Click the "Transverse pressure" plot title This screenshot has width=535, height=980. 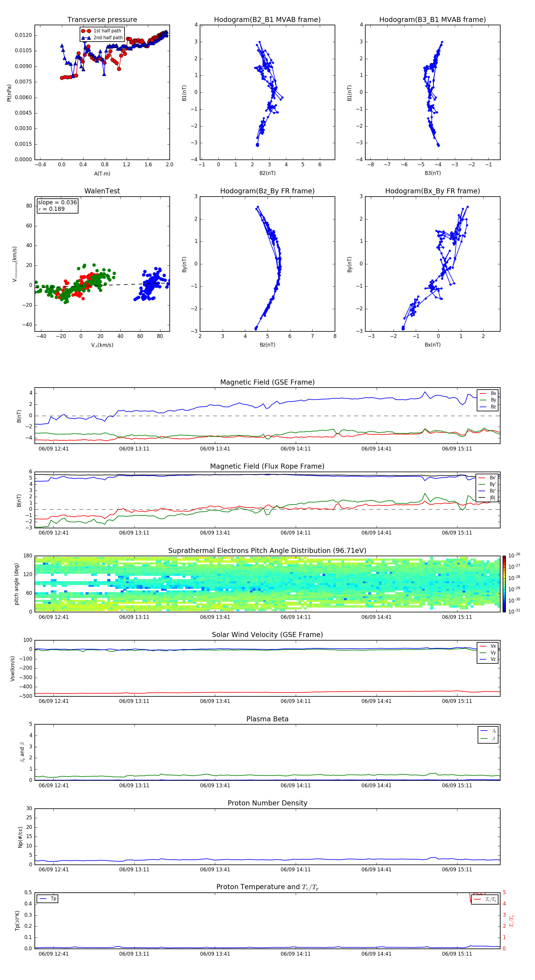click(102, 20)
